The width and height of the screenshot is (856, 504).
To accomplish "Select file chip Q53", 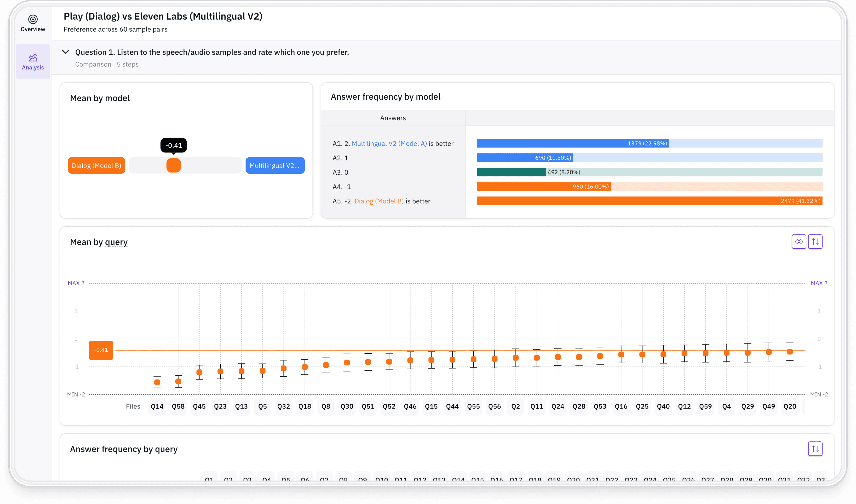I will point(600,406).
